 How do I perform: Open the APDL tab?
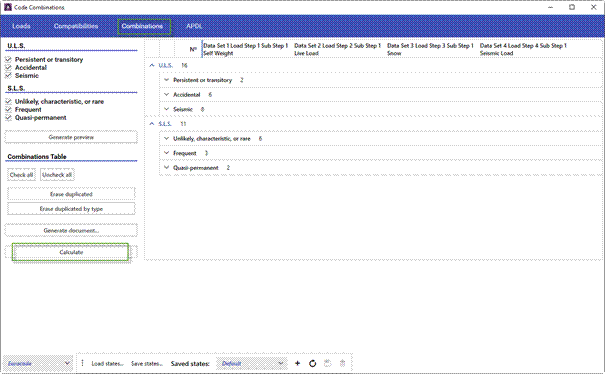(x=194, y=26)
